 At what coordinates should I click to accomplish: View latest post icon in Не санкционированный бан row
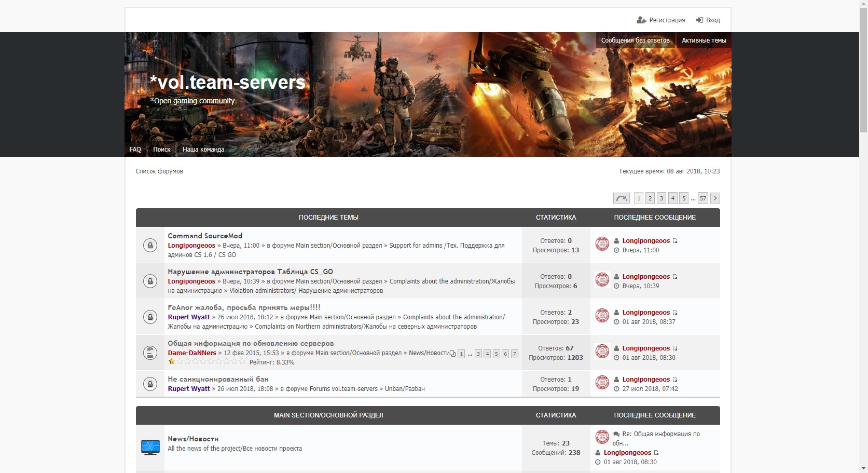[x=675, y=380]
